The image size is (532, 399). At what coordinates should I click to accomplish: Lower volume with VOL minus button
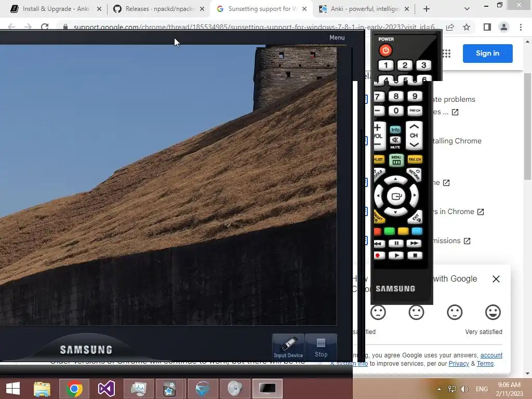[x=378, y=145]
